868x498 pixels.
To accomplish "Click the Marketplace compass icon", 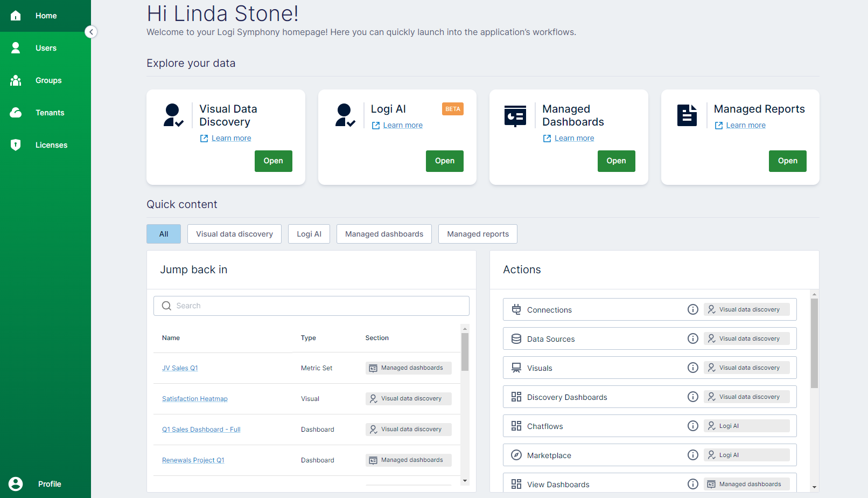I will [516, 455].
